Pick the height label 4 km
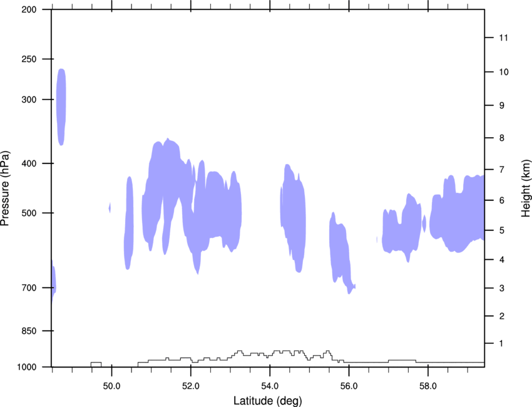 pyautogui.click(x=502, y=260)
